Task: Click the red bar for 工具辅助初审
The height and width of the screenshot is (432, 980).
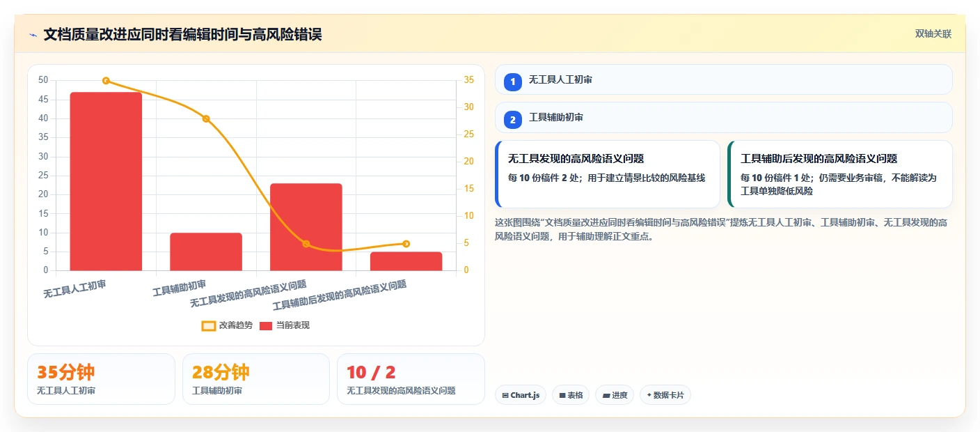Action: pos(206,252)
